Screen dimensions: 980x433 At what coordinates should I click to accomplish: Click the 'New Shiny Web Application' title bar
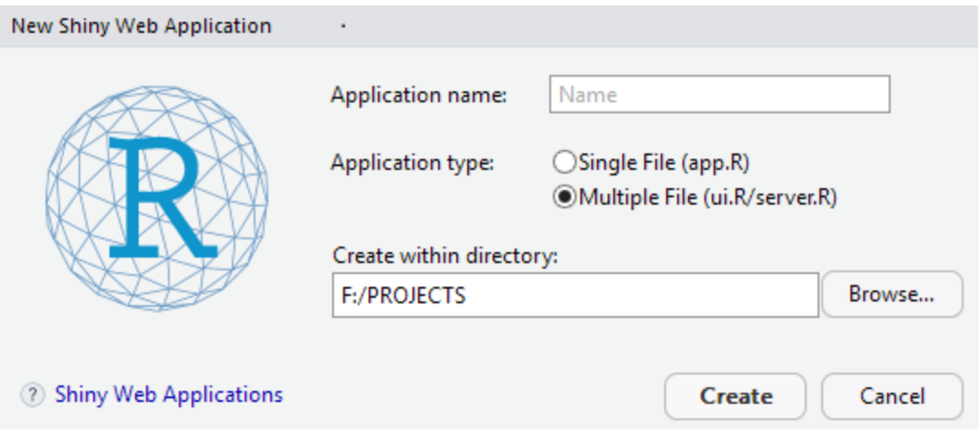pos(490,26)
